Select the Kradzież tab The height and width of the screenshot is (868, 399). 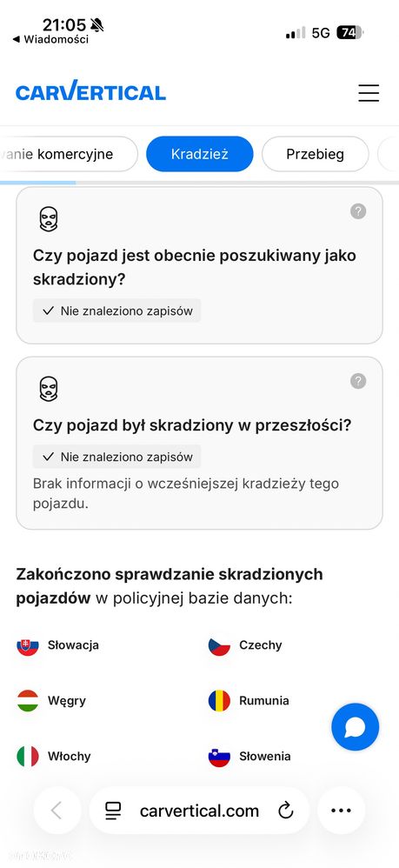[199, 154]
